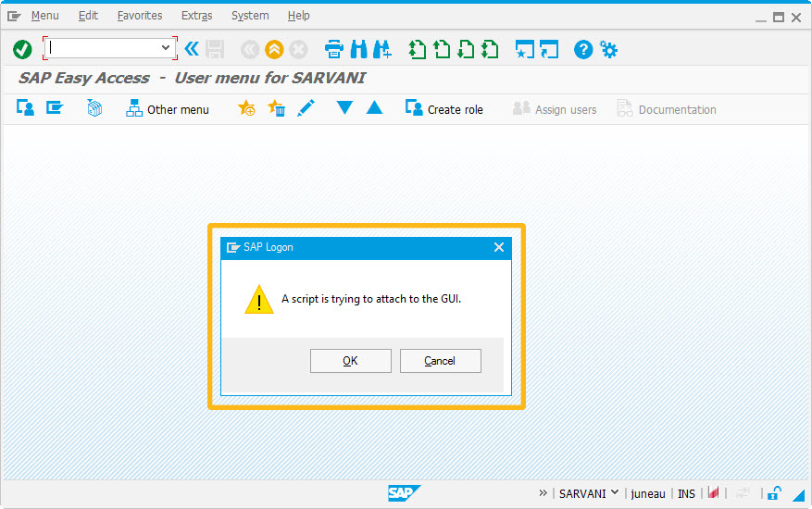Toggle INS insert mode in status bar
The width and height of the screenshot is (812, 509).
[x=686, y=494]
